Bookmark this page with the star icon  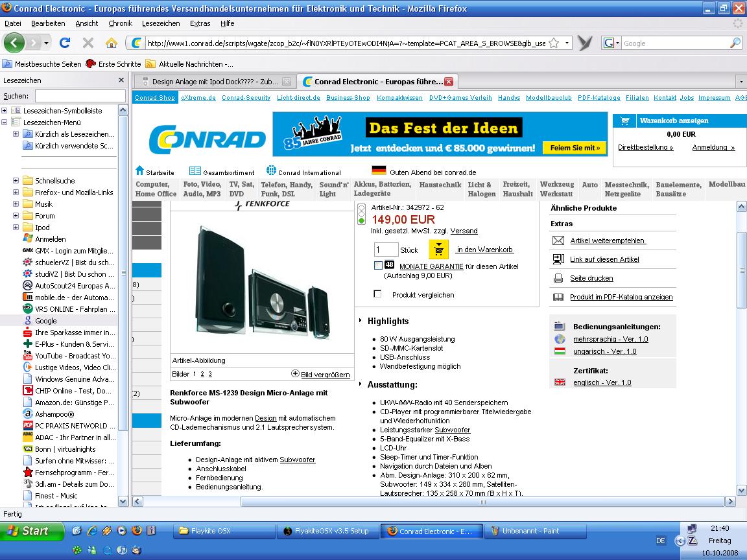coord(554,43)
